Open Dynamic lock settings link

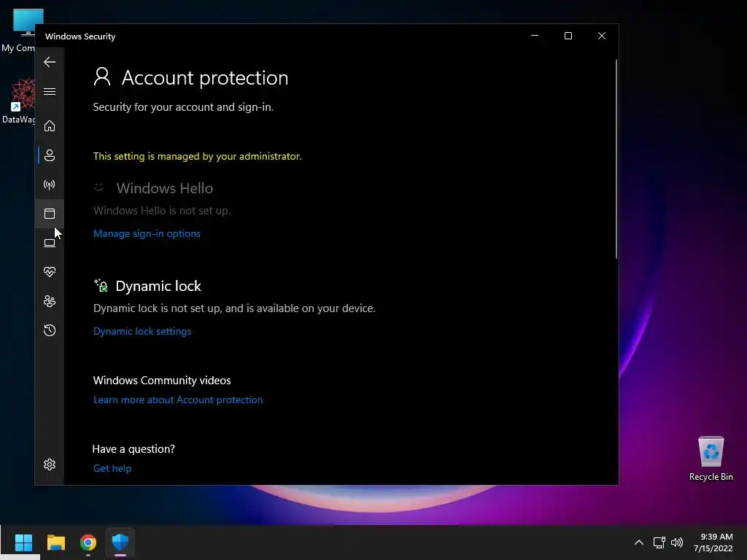(142, 331)
